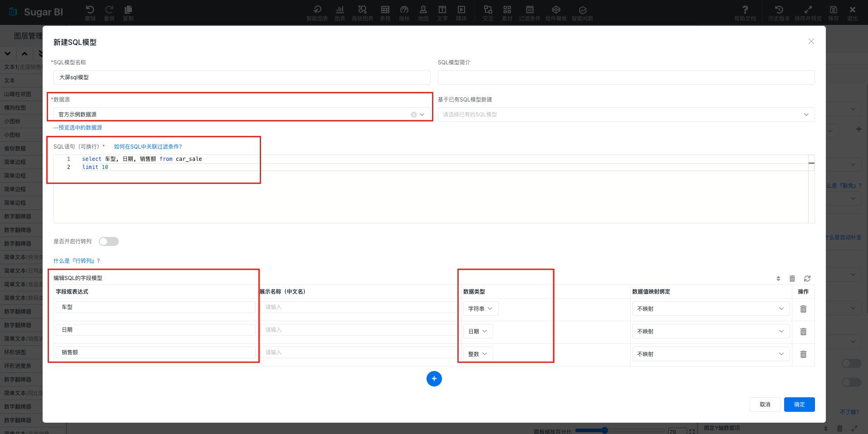Open the 什么是『行转列』? link
The height and width of the screenshot is (434, 868).
tap(77, 261)
